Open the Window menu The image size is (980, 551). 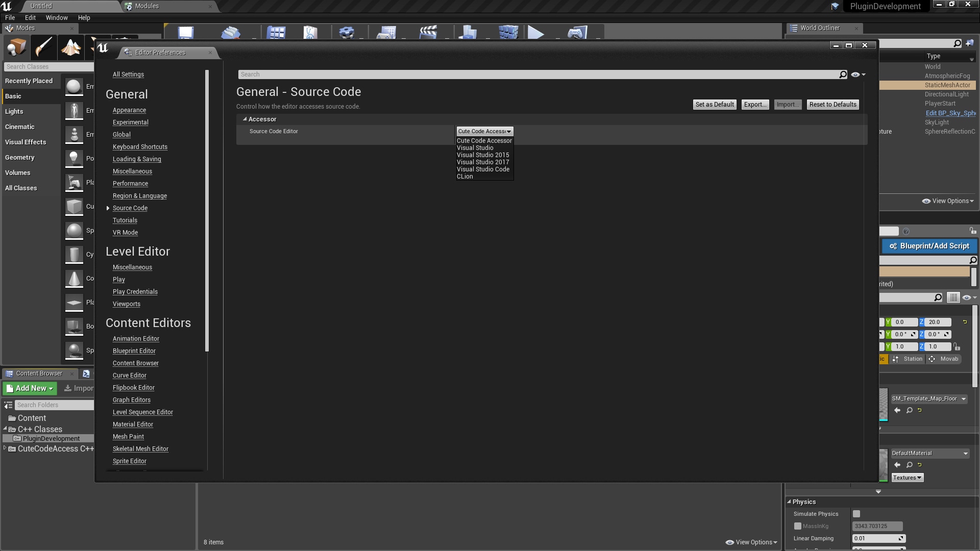pyautogui.click(x=56, y=17)
